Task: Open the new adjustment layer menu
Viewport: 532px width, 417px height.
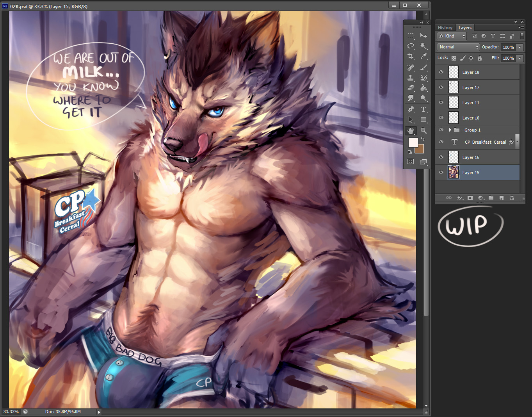Action: [x=480, y=198]
